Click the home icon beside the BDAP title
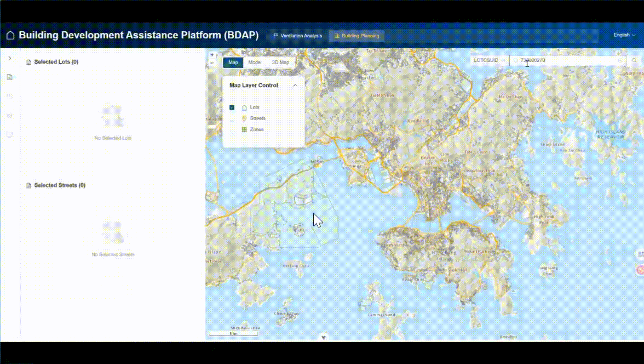Image resolution: width=644 pixels, height=364 pixels. tap(10, 36)
